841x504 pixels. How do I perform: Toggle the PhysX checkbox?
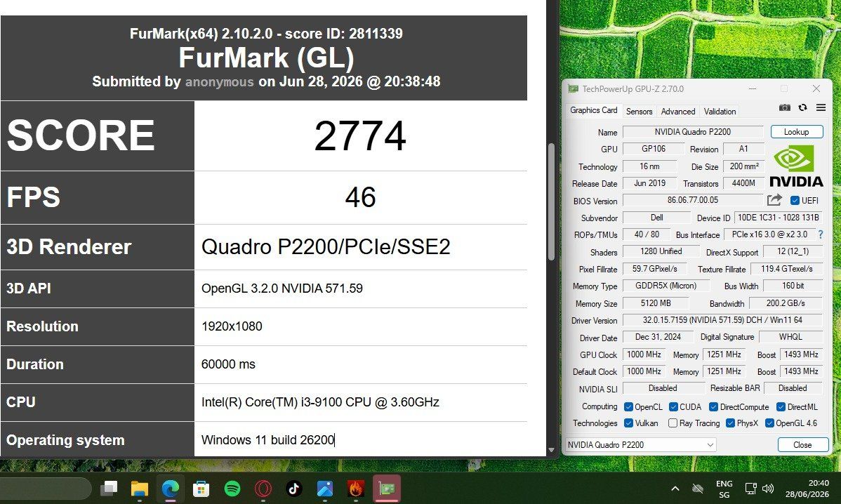[x=730, y=423]
